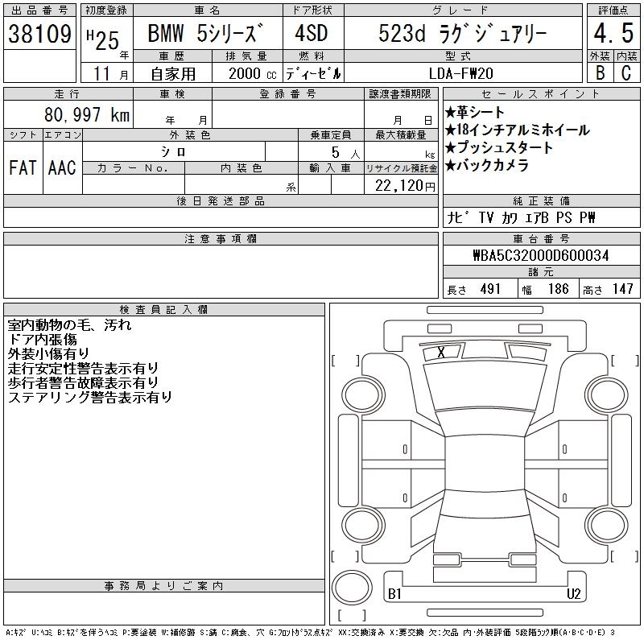Click the door type value 4SD
Screen dimensions: 644x644
312,33
